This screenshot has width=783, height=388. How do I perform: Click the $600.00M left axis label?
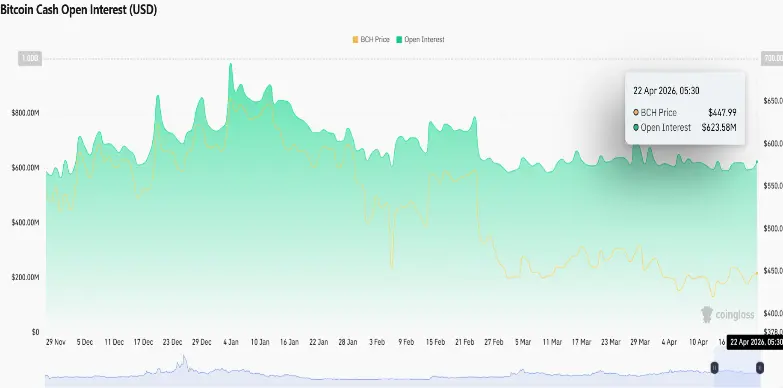pos(25,168)
